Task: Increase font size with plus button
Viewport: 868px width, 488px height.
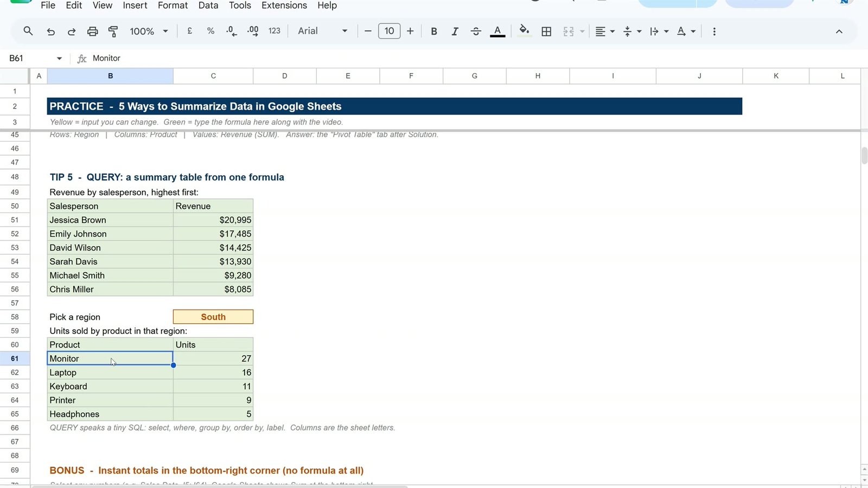Action: coord(410,31)
